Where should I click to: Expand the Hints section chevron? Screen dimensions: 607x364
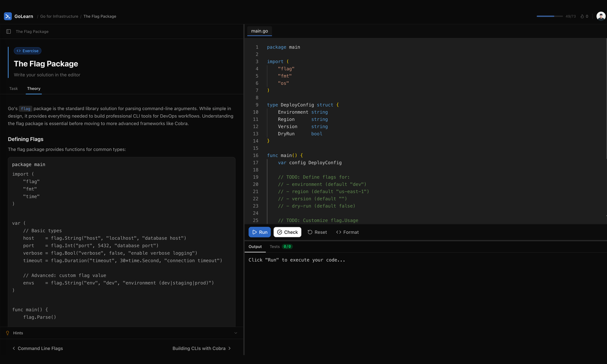pyautogui.click(x=236, y=333)
